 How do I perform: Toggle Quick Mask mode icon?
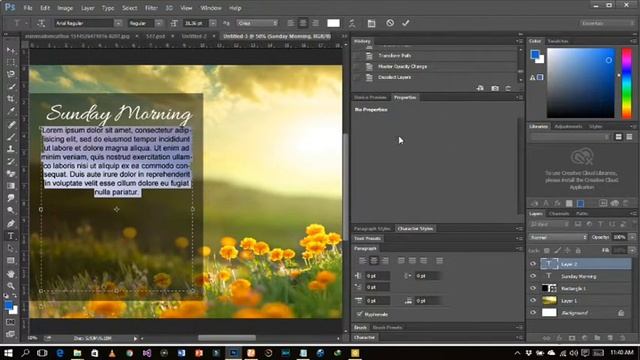[11, 322]
